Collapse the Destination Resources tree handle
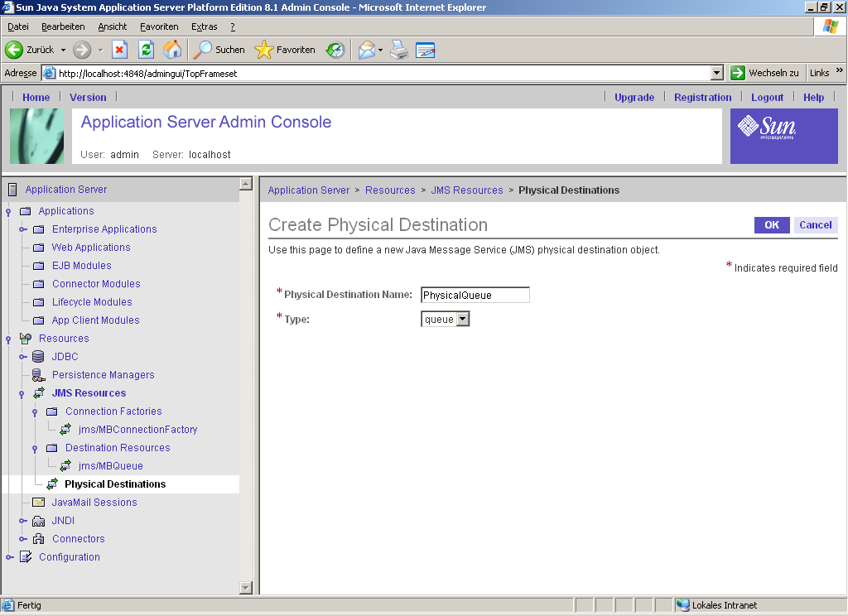 35,449
